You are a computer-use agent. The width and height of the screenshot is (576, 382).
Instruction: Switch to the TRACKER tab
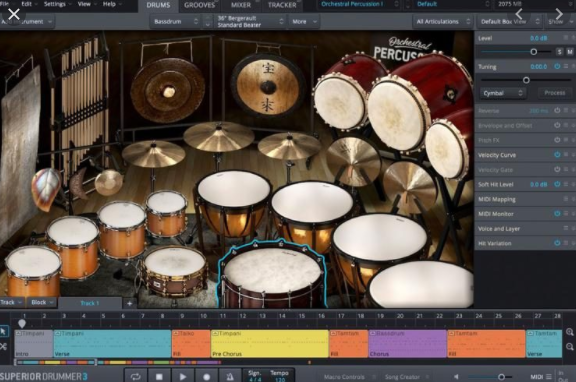[282, 5]
